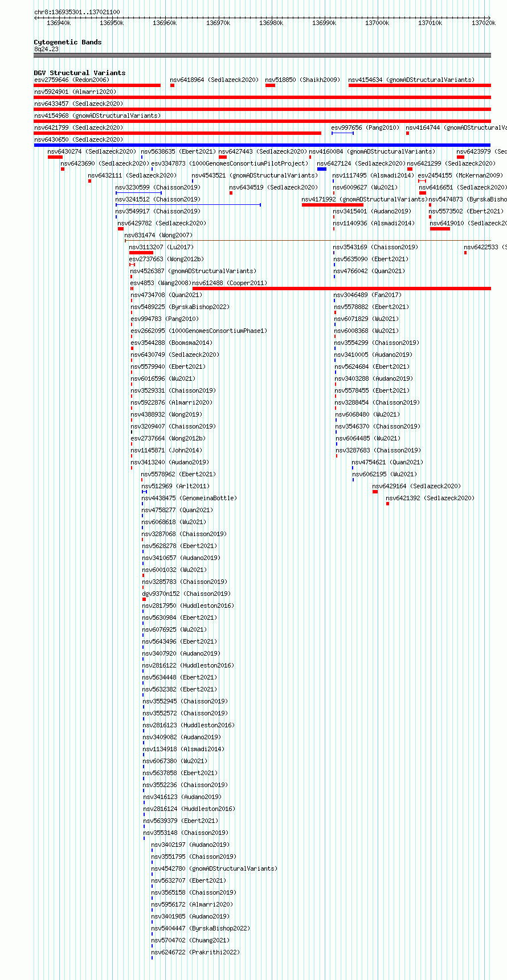The width and height of the screenshot is (507, 980).
Task: Click nsv6427124 (Sedlazeck2020) label
Action: [x=362, y=164]
